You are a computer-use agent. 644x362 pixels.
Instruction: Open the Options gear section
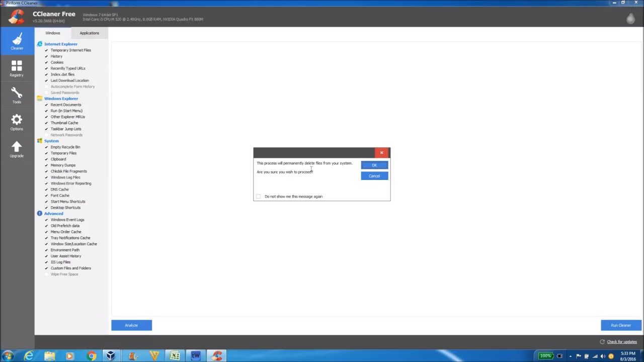coord(17,123)
